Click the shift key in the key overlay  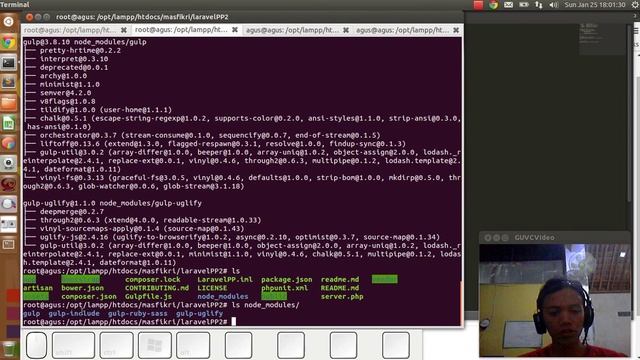click(x=73, y=345)
